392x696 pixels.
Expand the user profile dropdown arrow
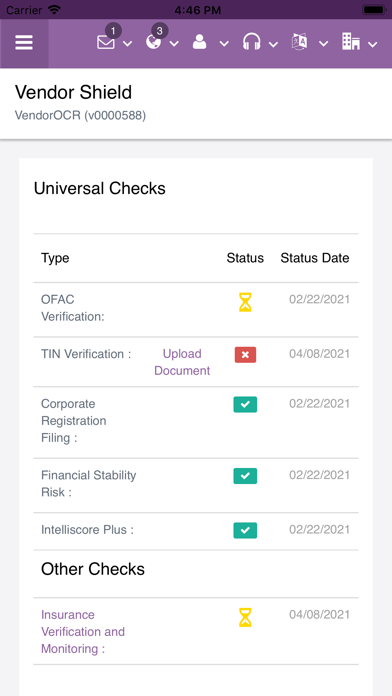tap(224, 44)
